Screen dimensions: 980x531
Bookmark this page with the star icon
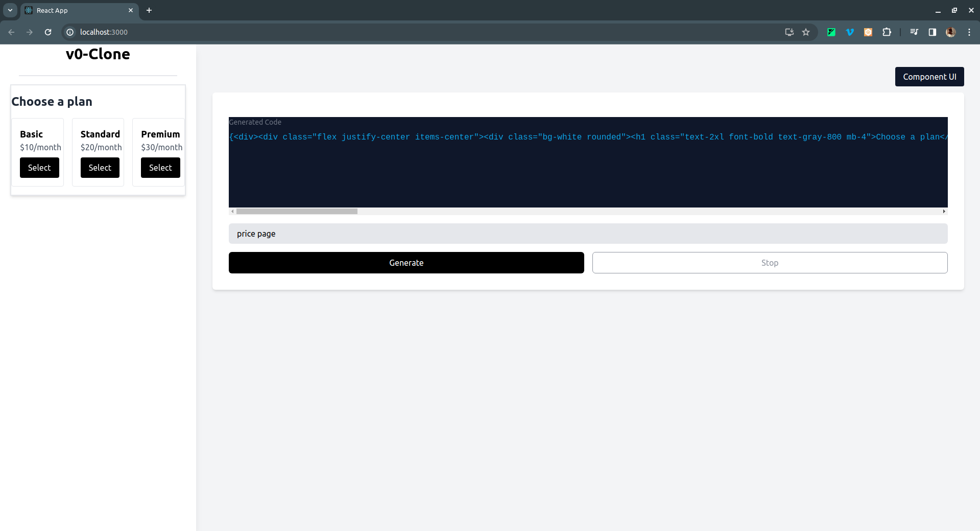pyautogui.click(x=806, y=32)
